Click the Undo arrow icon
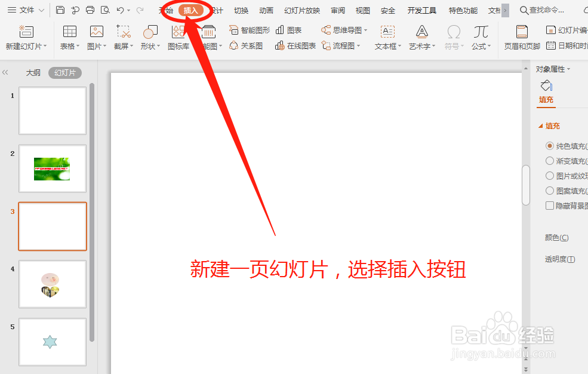588x374 pixels. [x=120, y=10]
